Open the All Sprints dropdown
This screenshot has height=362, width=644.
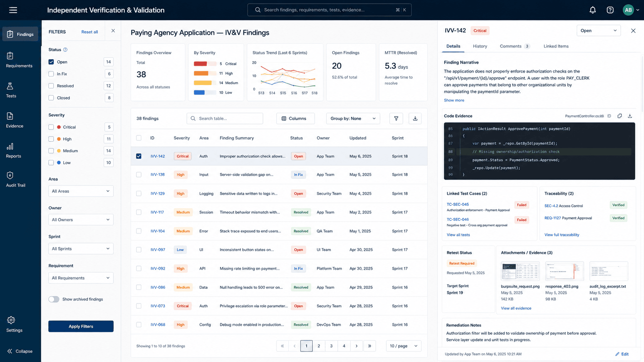coord(81,249)
